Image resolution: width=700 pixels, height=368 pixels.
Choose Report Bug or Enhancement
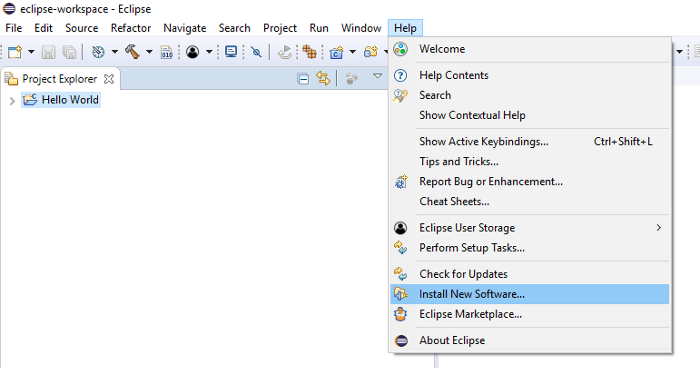point(529,182)
